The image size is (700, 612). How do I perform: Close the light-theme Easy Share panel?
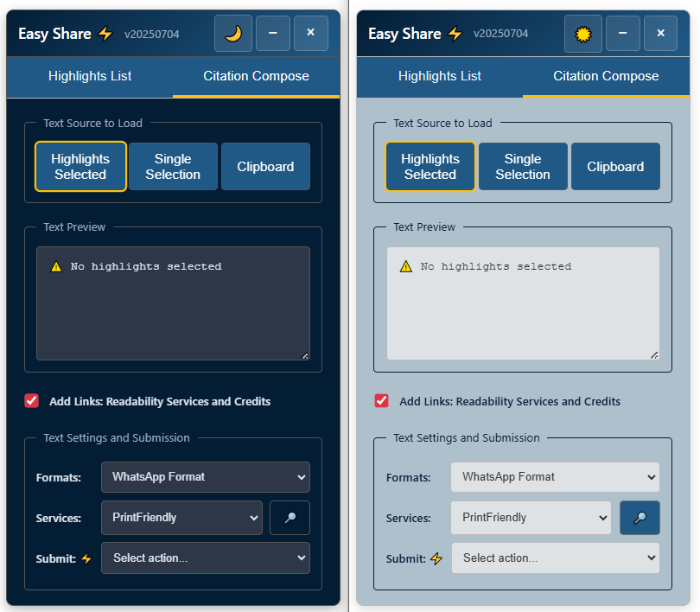click(661, 33)
